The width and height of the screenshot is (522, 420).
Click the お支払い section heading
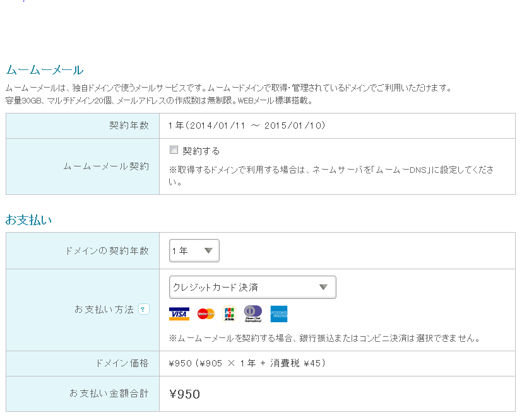pyautogui.click(x=28, y=220)
